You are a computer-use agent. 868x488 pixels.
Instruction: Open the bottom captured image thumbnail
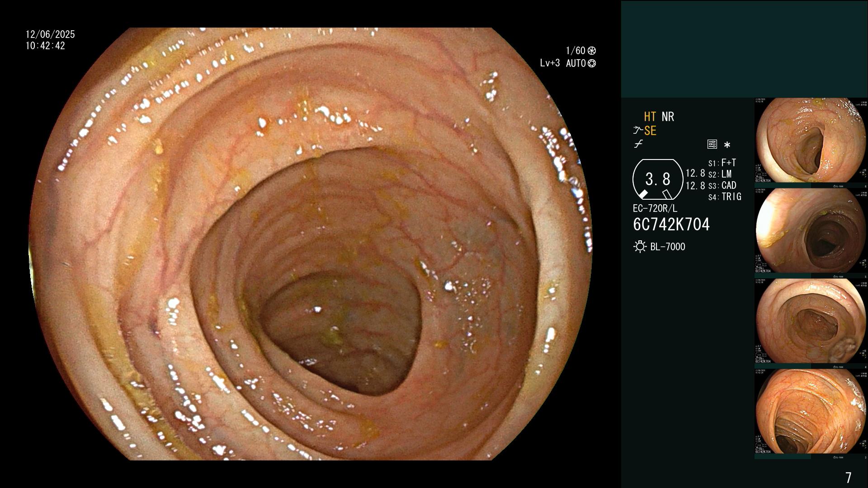point(811,412)
